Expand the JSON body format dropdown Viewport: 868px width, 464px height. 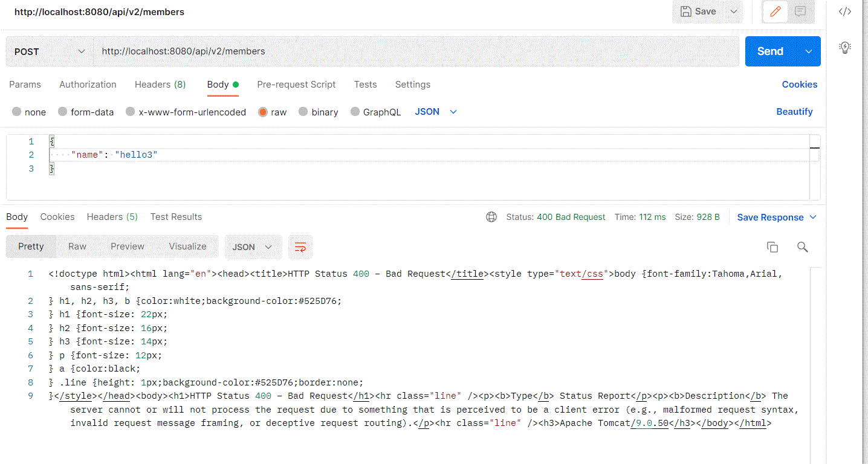point(436,112)
